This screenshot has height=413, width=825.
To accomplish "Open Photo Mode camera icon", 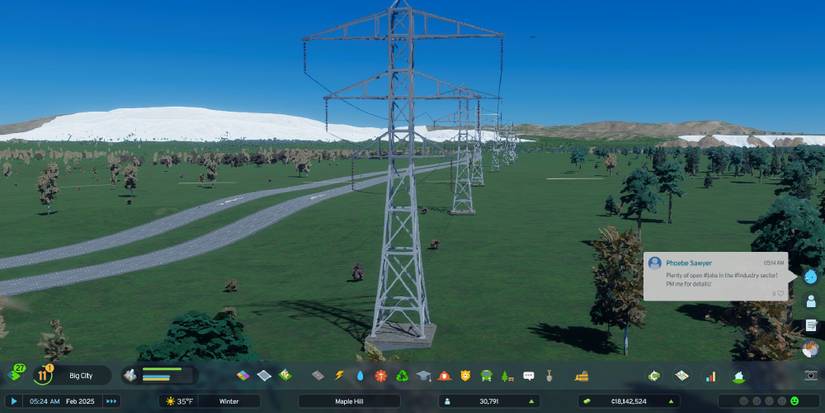I will 810,375.
